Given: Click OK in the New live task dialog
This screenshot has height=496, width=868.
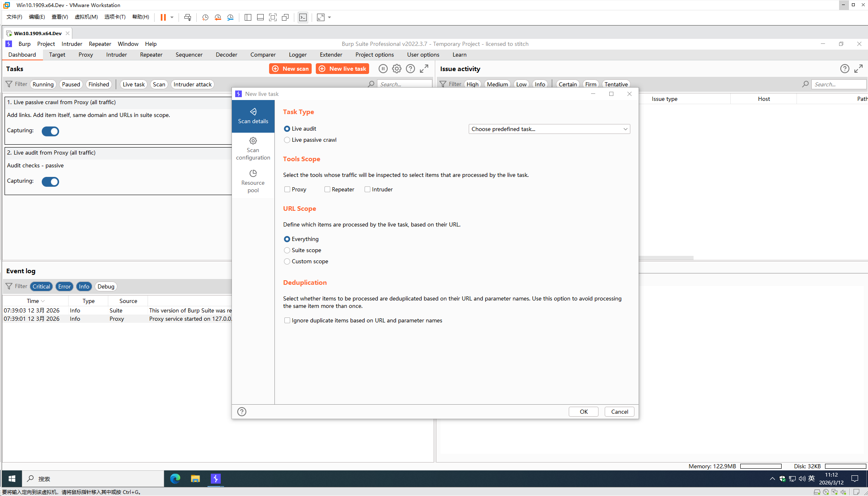Looking at the screenshot, I should click(x=583, y=412).
